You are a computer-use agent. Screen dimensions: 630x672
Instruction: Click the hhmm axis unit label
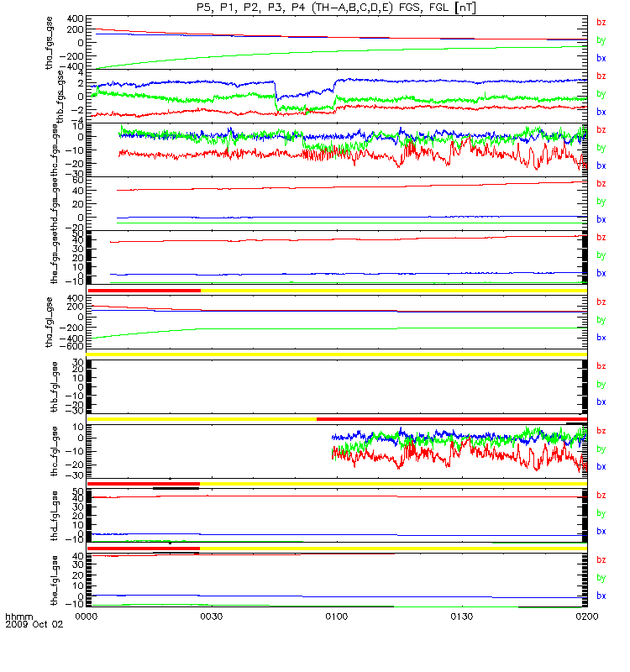18,617
